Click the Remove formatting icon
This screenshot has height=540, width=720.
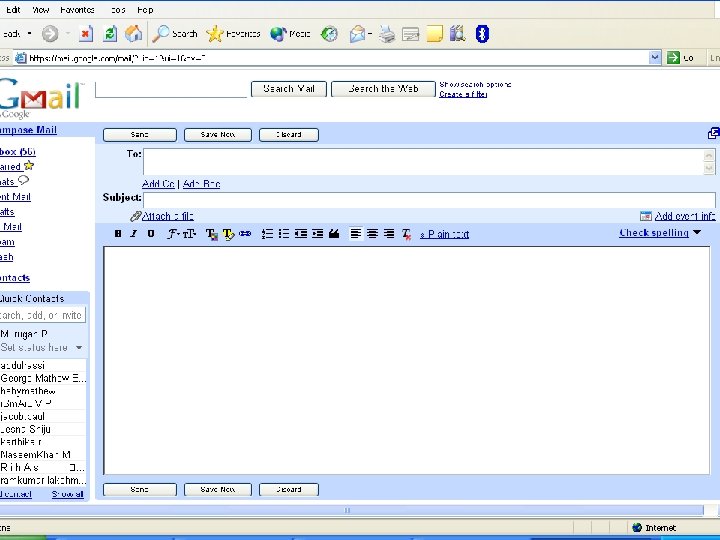406,234
